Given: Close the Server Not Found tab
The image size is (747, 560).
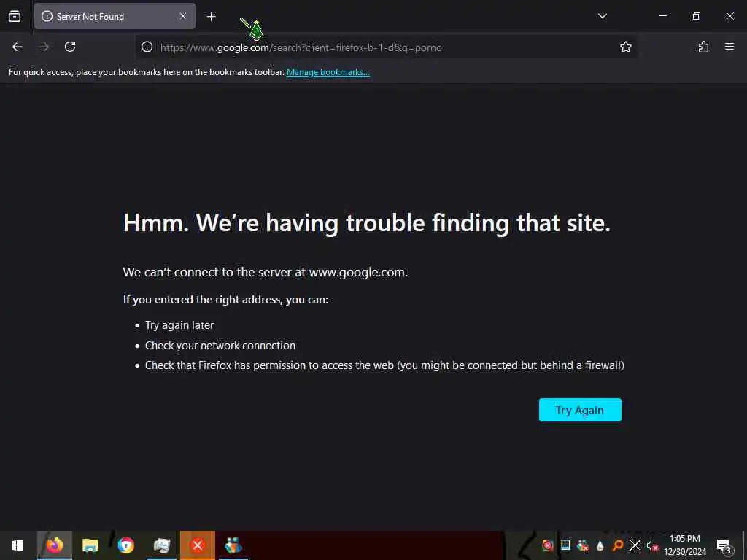Looking at the screenshot, I should pyautogui.click(x=183, y=16).
